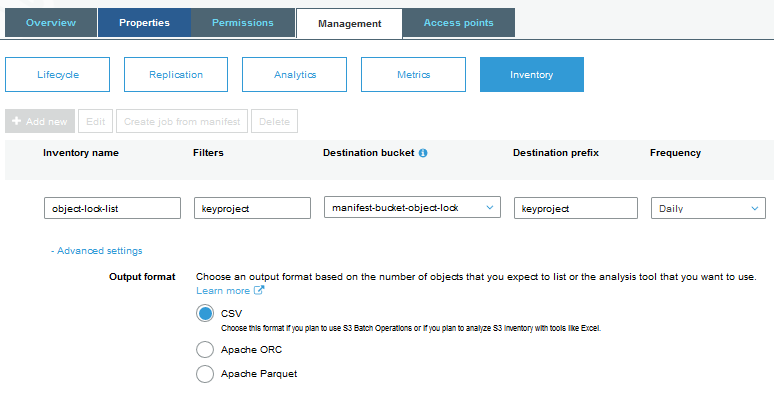Image resolution: width=774 pixels, height=394 pixels.
Task: Click the Learn more external link icon
Action: (259, 290)
